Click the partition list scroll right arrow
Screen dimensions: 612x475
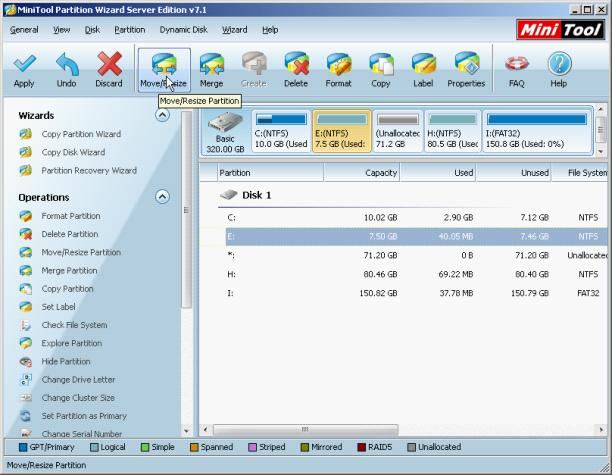(601, 430)
